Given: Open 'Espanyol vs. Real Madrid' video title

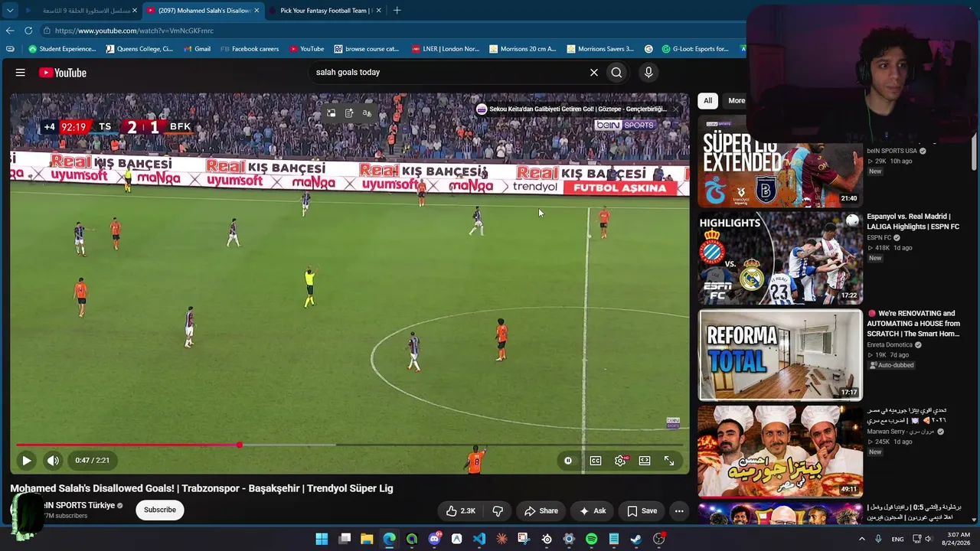Looking at the screenshot, I should pyautogui.click(x=913, y=222).
